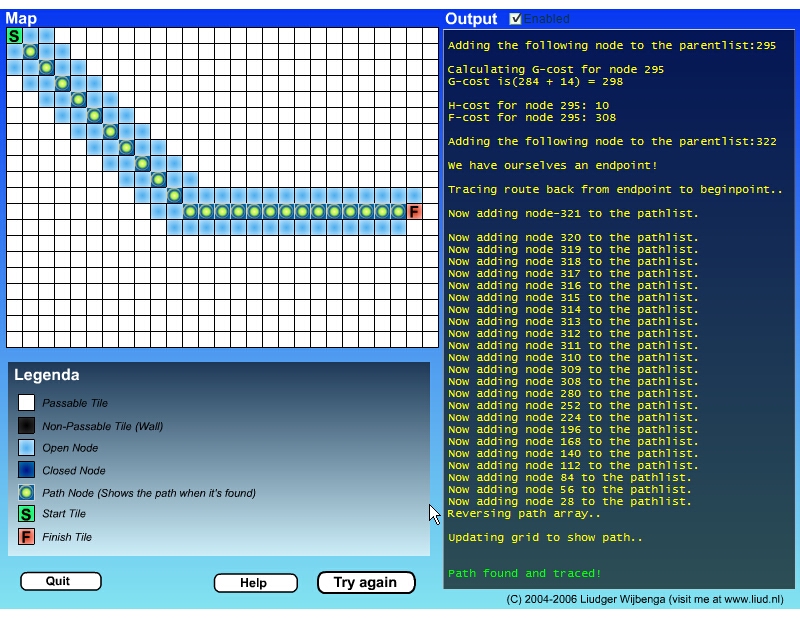Click the Non-Passable Tile wall icon in legend
This screenshot has height=619, width=800.
tap(26, 426)
